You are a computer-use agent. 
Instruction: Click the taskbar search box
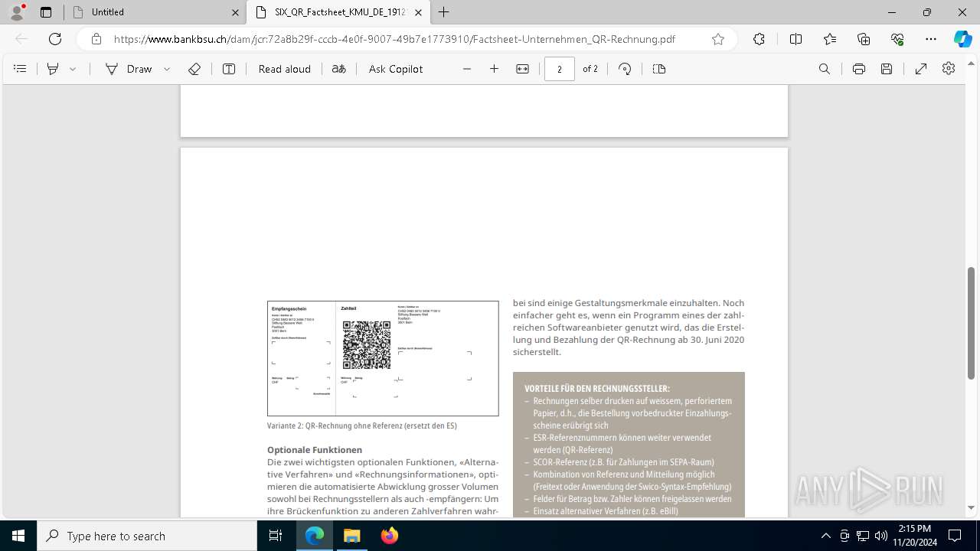[147, 536]
